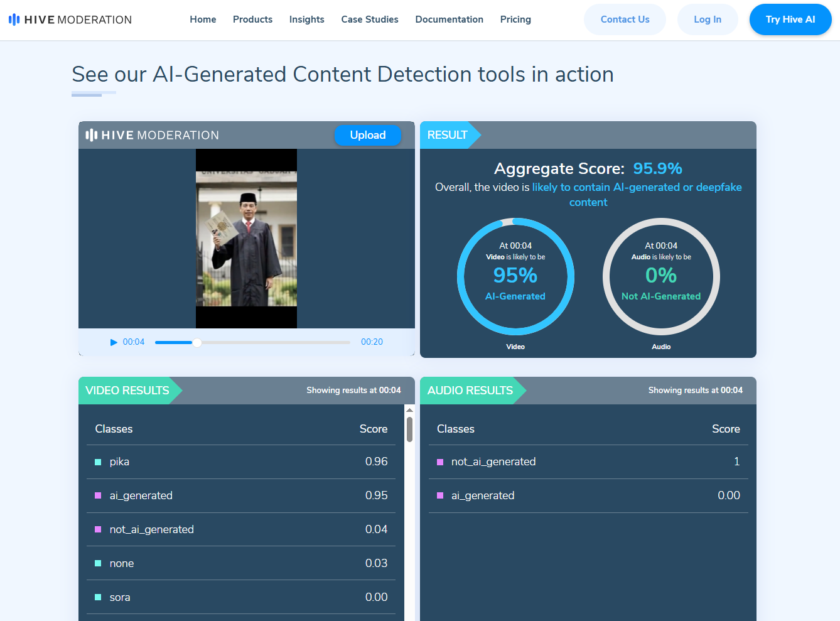This screenshot has height=621, width=840.
Task: Click the VIDEO RESULTS tab header
Action: point(127,391)
